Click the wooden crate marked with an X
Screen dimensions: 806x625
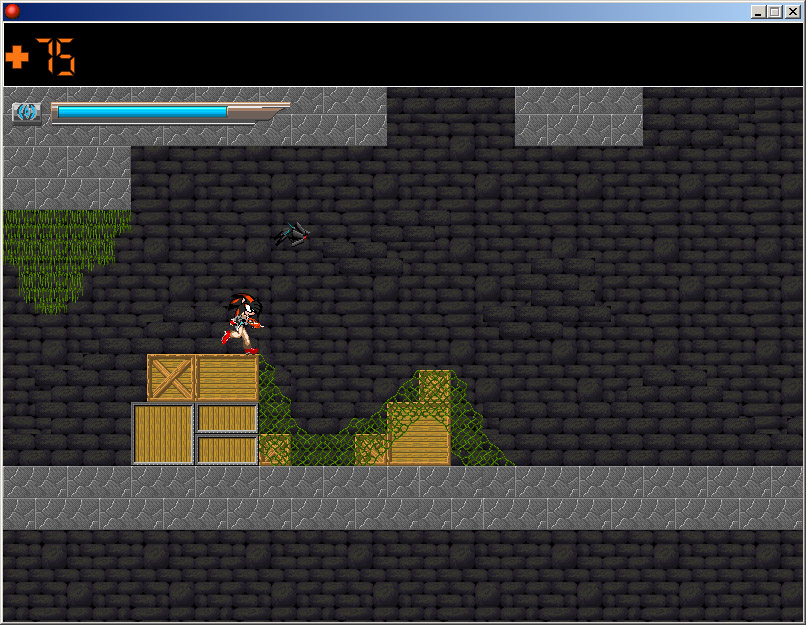tap(171, 378)
